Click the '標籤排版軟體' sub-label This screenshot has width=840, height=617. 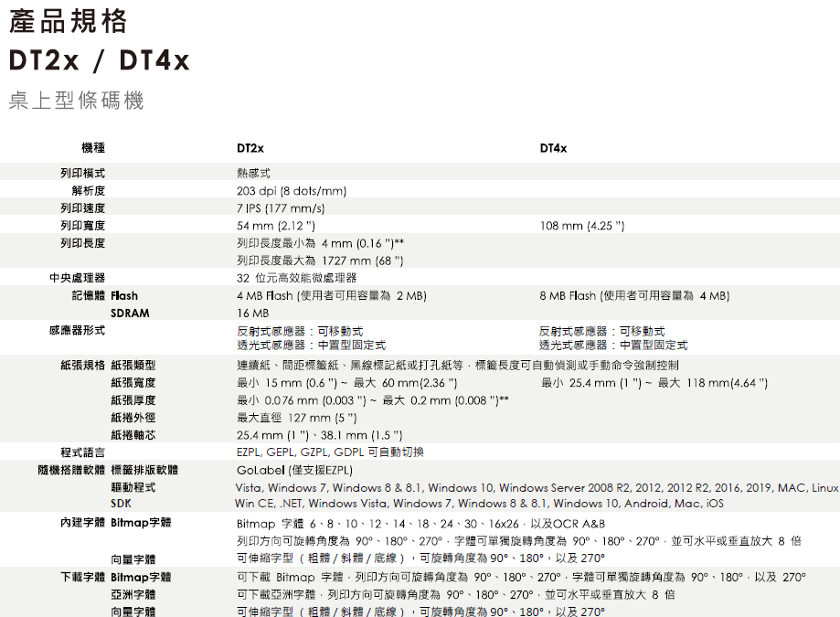pyautogui.click(x=144, y=470)
